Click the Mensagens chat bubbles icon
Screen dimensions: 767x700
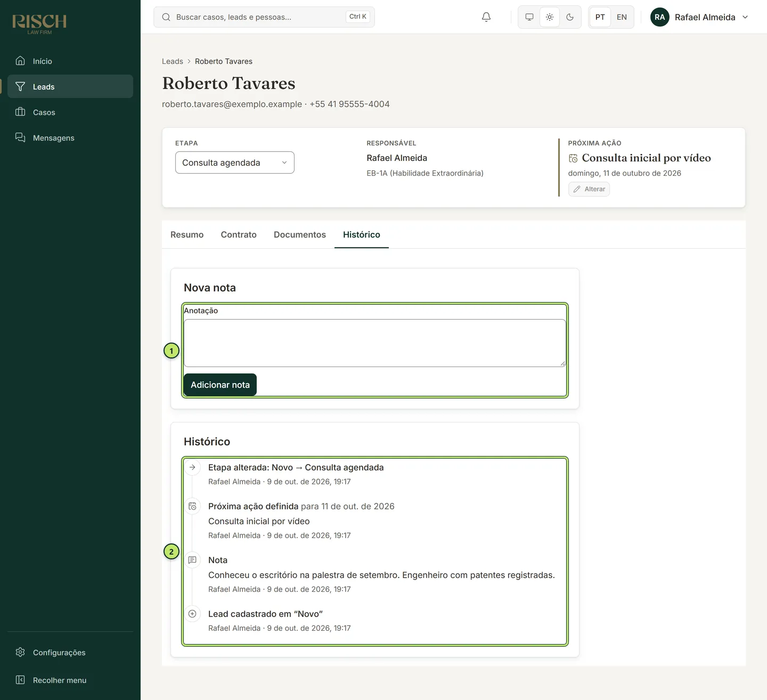[x=20, y=137]
